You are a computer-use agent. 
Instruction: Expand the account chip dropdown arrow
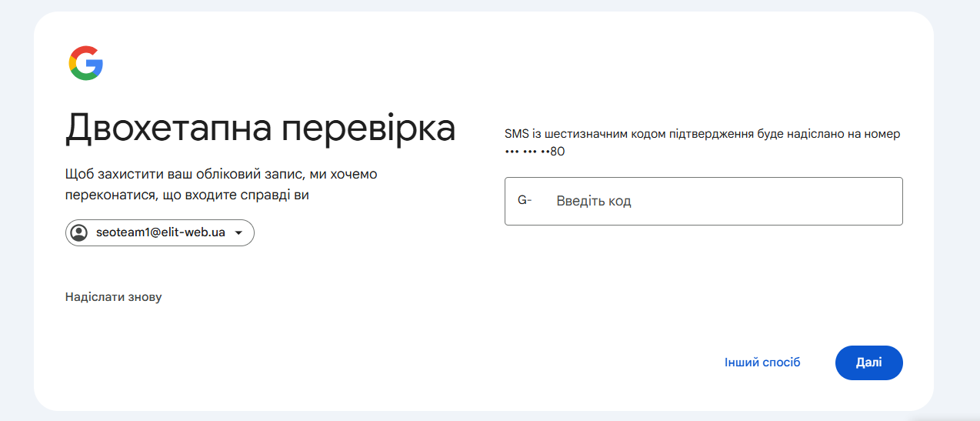click(x=238, y=233)
